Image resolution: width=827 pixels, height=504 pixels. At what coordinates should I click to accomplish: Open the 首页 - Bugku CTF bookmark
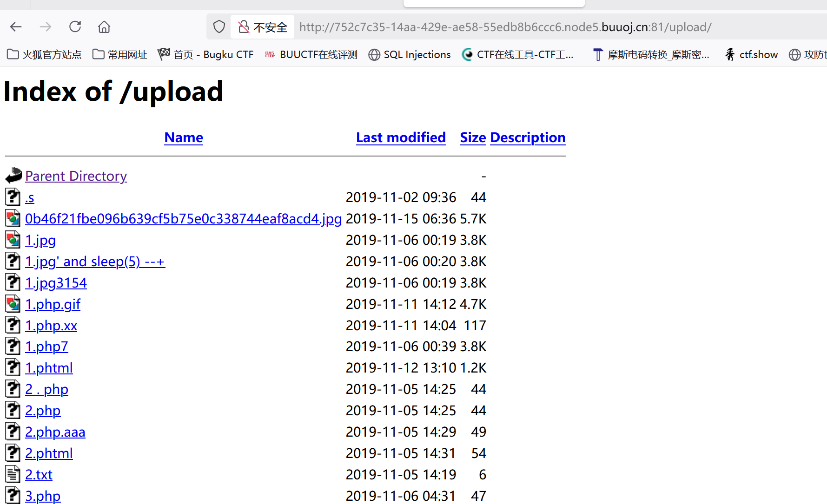[205, 55]
